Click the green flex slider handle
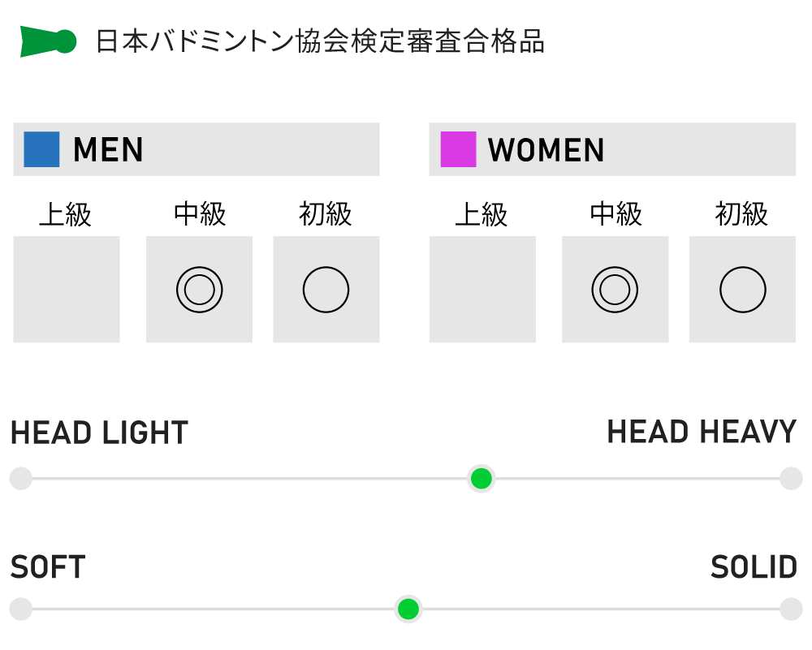Viewport: 812px width, 650px height. 408,609
